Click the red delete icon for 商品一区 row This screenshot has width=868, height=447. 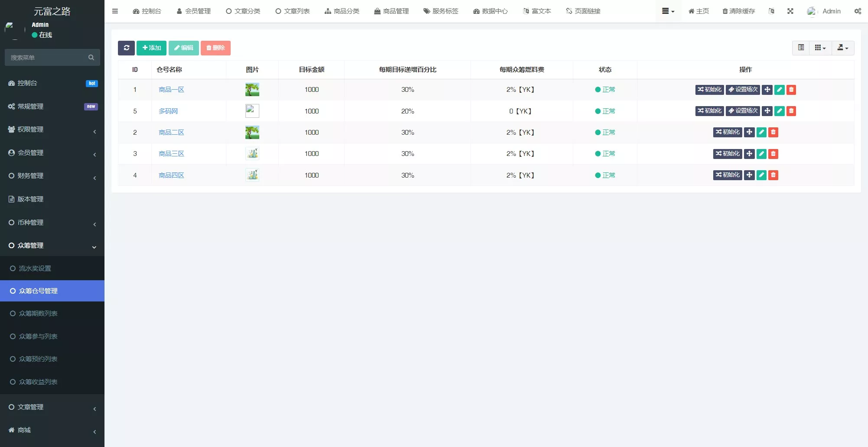tap(791, 90)
